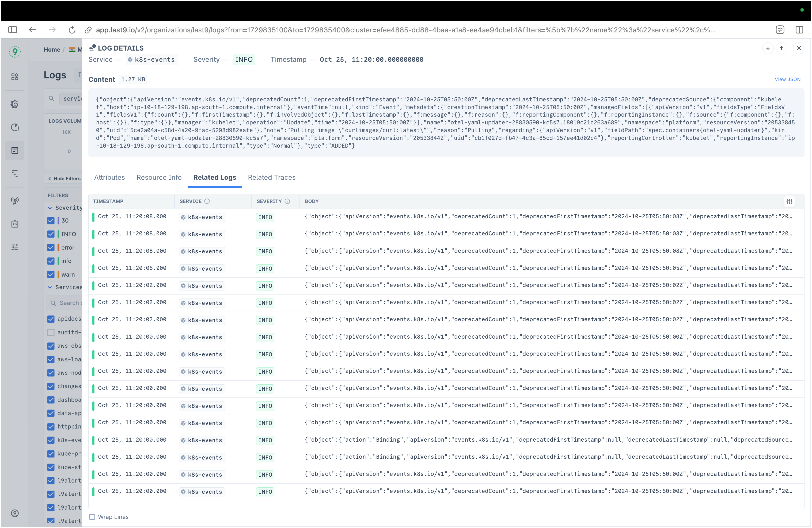Open the calendar box icon in sidebar
The height and width of the screenshot is (528, 812).
(x=15, y=224)
